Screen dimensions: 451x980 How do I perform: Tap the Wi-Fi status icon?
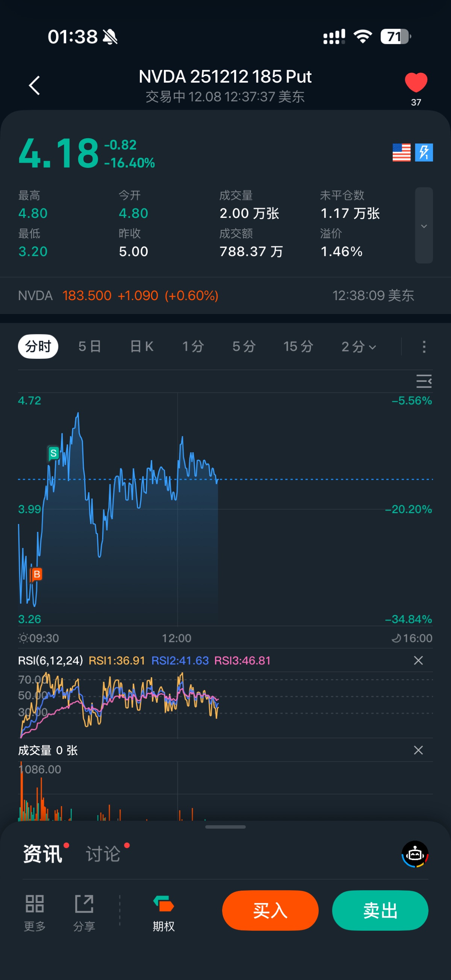[x=363, y=36]
